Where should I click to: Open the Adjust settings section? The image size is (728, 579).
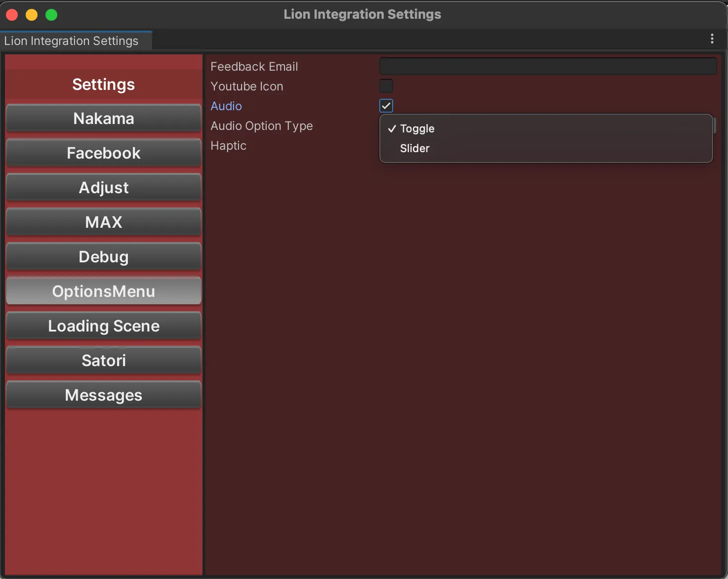pos(104,188)
